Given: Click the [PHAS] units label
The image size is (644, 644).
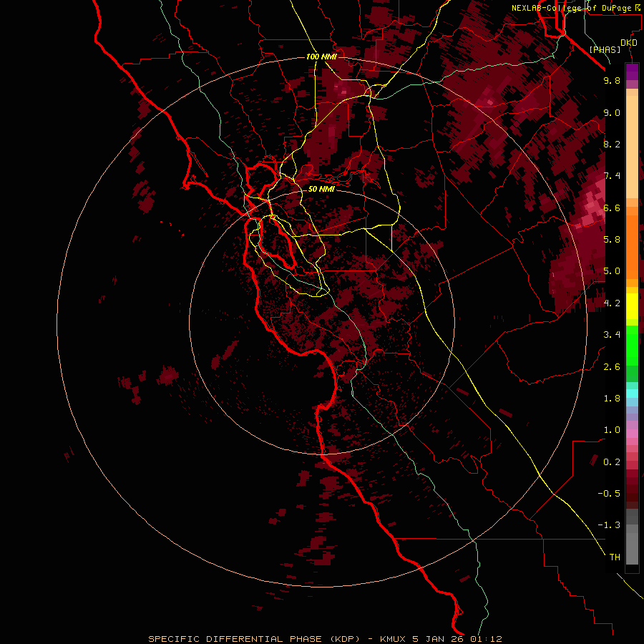Looking at the screenshot, I should point(605,50).
